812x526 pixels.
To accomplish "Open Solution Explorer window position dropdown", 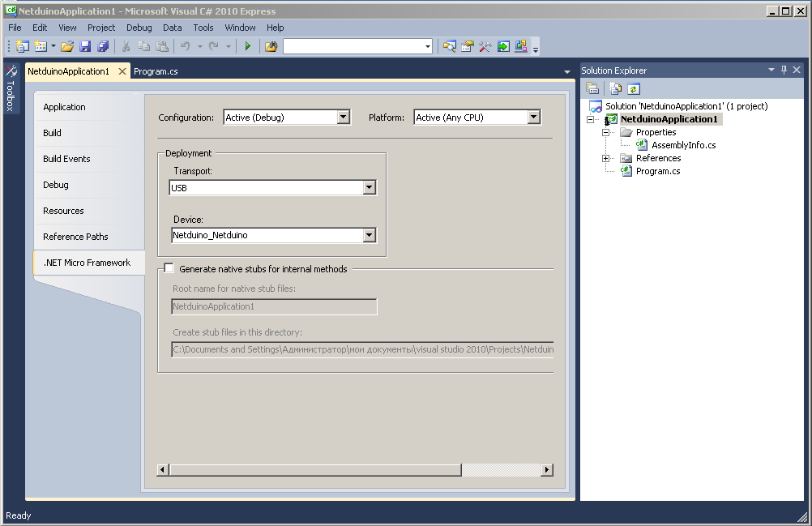I will (771, 70).
